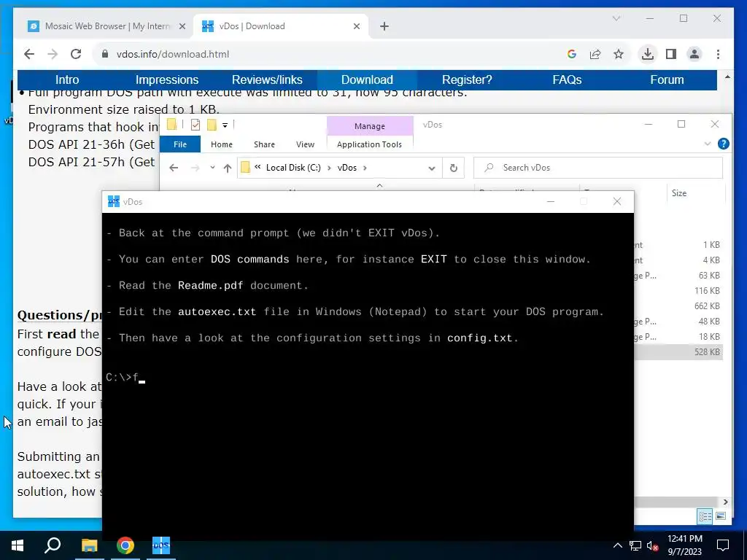Open Share tab in Explorer ribbon
This screenshot has height=560, width=747.
264,144
